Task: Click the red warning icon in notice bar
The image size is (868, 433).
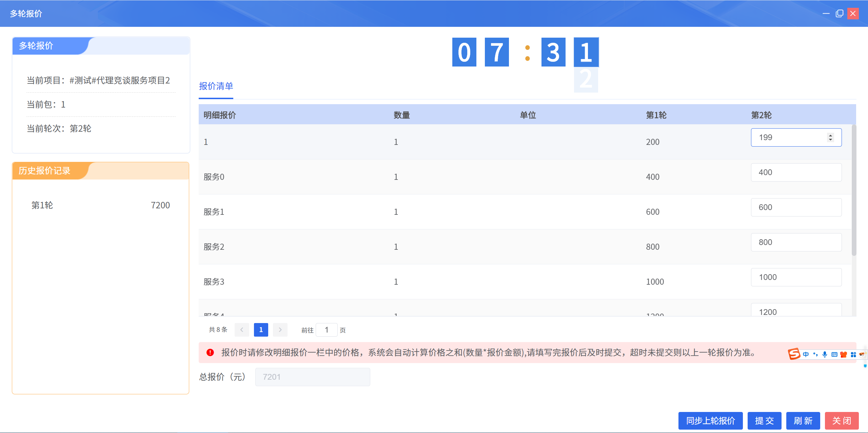Action: click(x=210, y=353)
